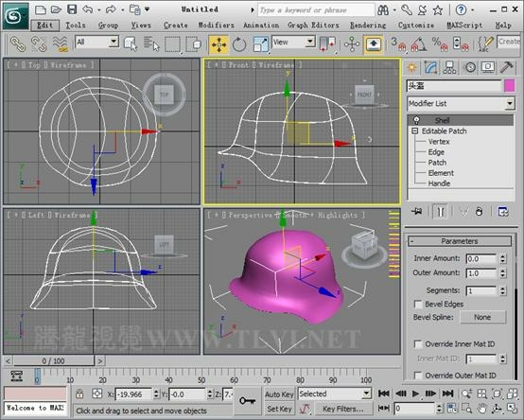Save the scene with the floppy icon
524x420 pixels.
click(x=72, y=9)
